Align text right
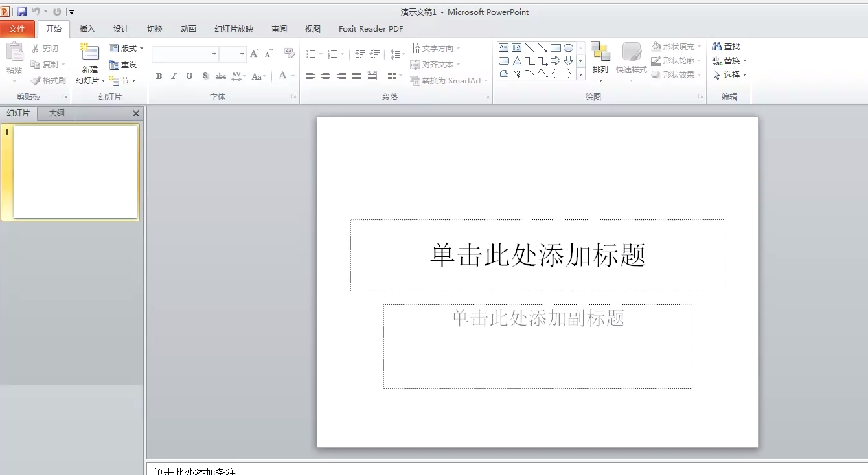The width and height of the screenshot is (868, 475). click(x=341, y=76)
